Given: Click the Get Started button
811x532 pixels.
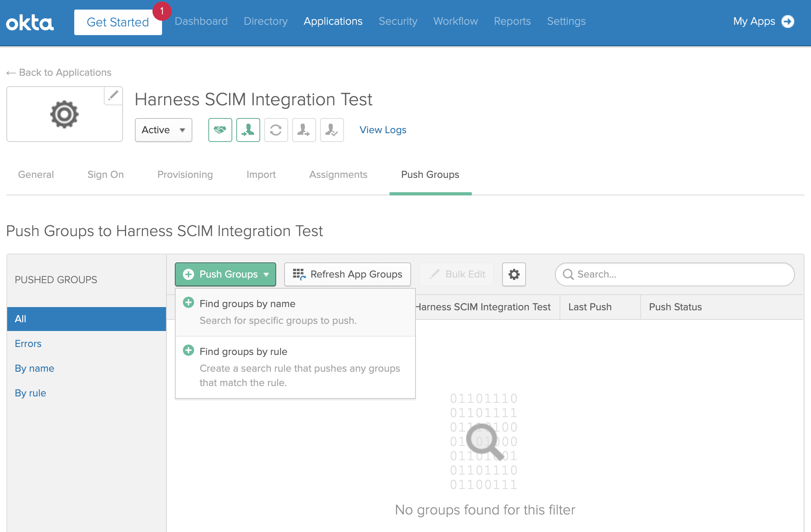Looking at the screenshot, I should tap(118, 22).
